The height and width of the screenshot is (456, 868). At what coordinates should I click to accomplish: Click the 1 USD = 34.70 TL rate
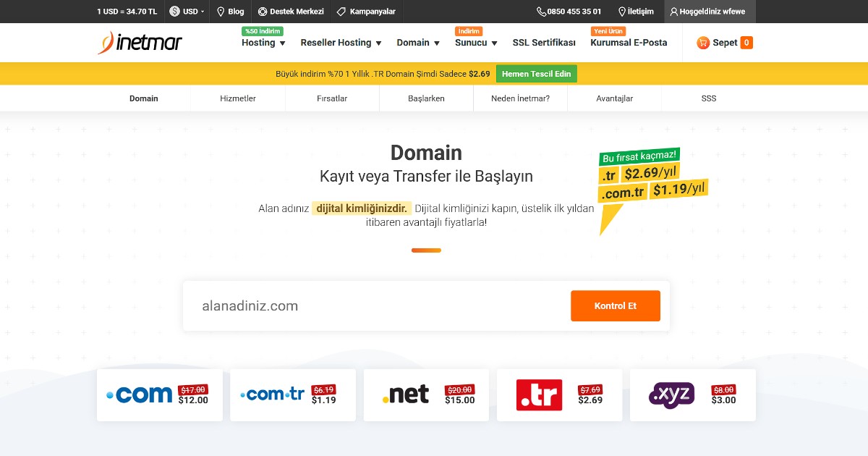pyautogui.click(x=127, y=12)
